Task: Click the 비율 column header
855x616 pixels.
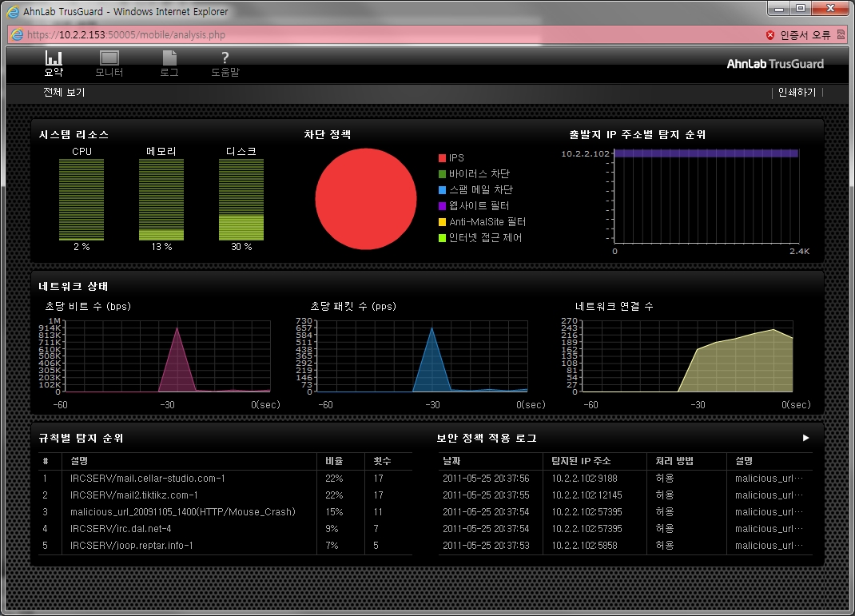Action: pos(333,461)
